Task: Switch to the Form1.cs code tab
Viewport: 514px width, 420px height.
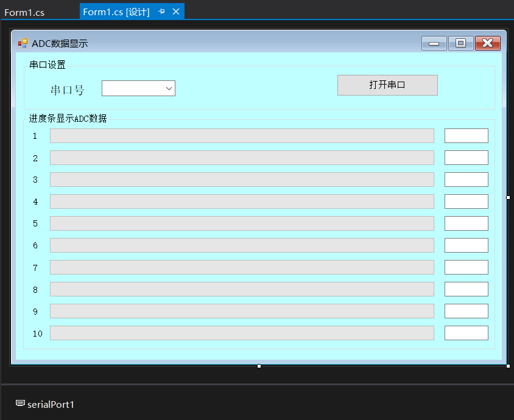Action: coord(24,12)
